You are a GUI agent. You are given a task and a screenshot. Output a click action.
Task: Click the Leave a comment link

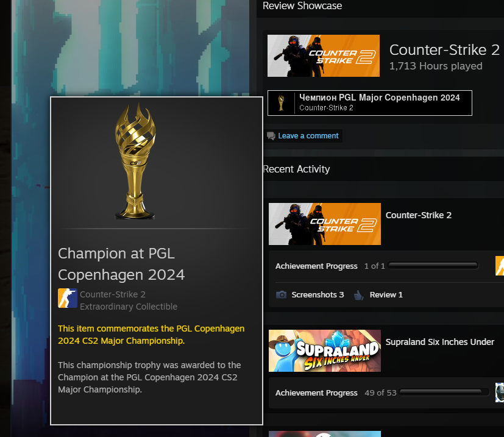[308, 136]
